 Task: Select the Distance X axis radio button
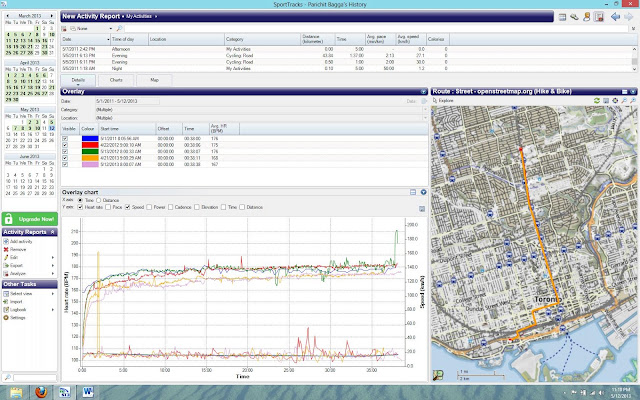click(98, 200)
